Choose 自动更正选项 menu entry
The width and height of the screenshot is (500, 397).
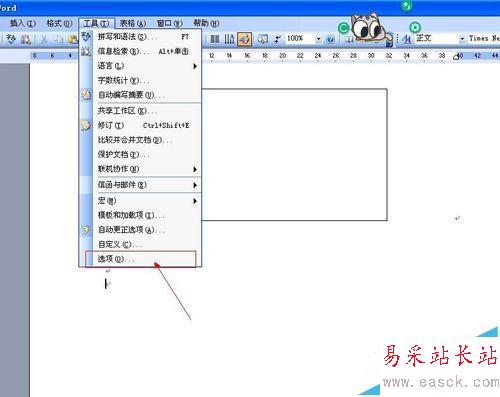140,230
